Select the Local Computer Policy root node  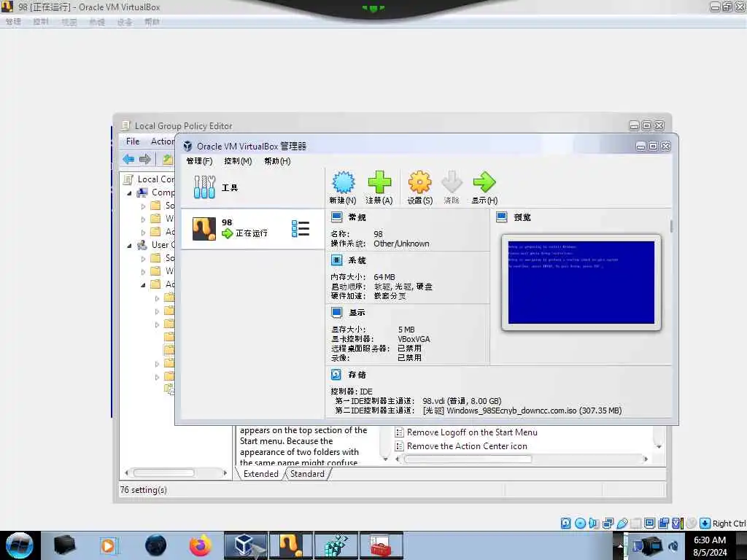pyautogui.click(x=149, y=179)
